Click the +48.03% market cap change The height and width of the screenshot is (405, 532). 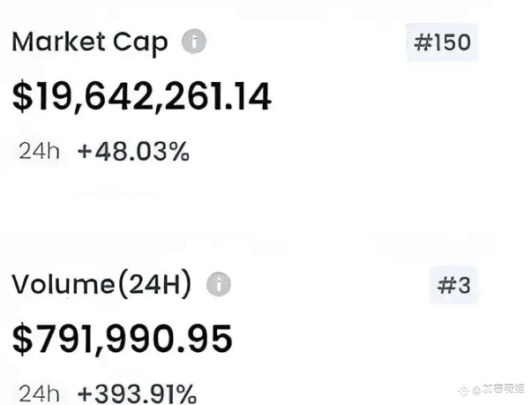click(133, 151)
